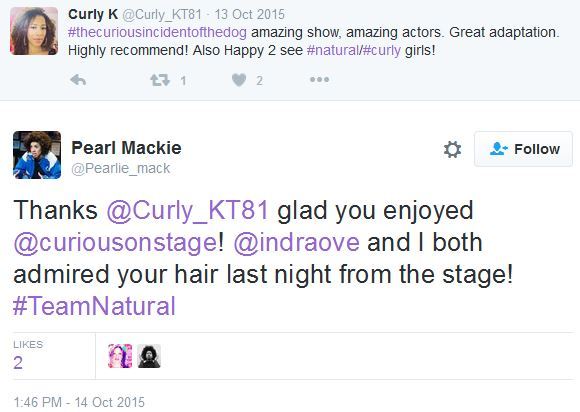Open Curly K's profile picture
This screenshot has width=580, height=412.
[34, 31]
